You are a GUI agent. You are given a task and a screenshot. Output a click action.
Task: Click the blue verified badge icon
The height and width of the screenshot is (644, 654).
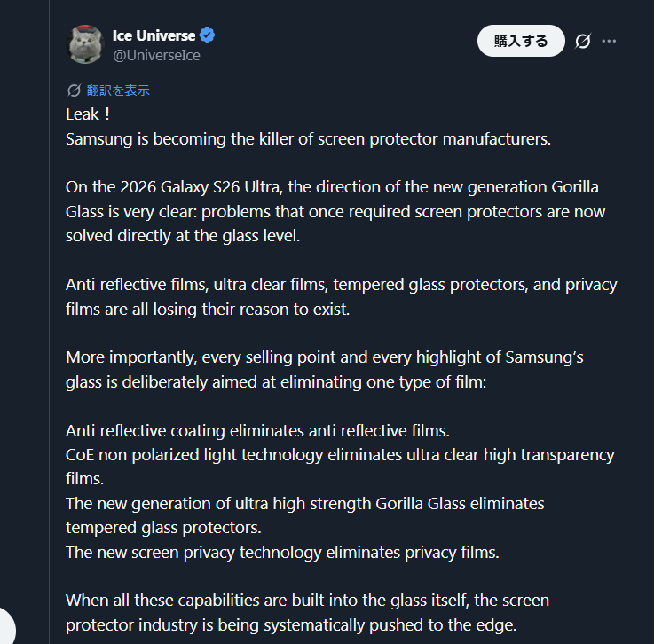tap(207, 35)
